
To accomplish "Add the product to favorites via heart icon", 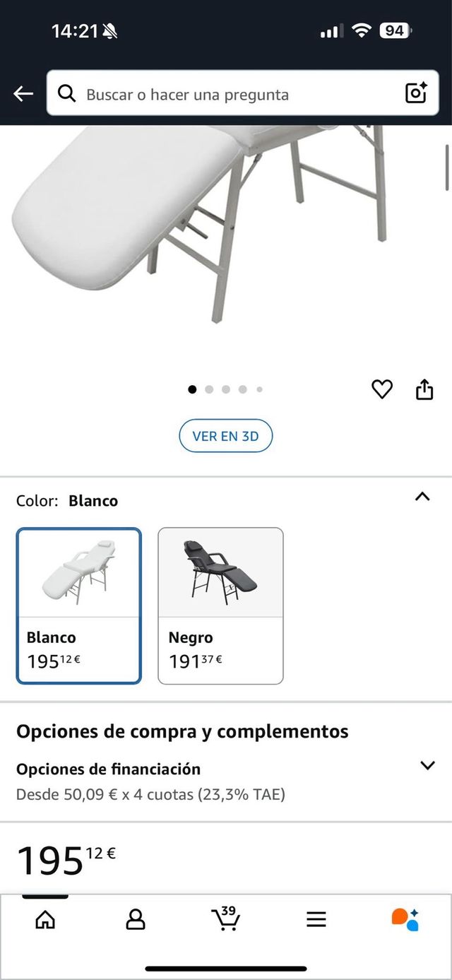I will 382,389.
